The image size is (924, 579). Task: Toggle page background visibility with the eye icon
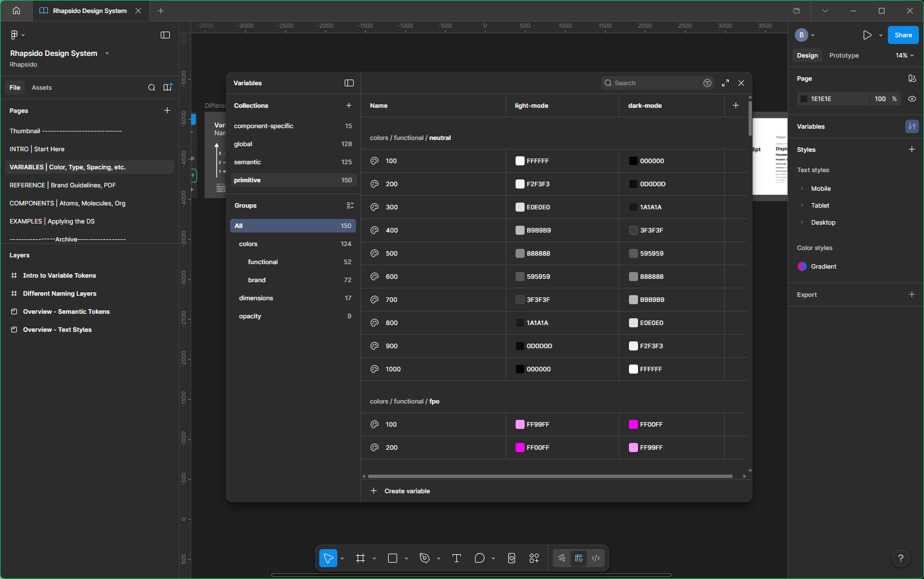tap(913, 99)
